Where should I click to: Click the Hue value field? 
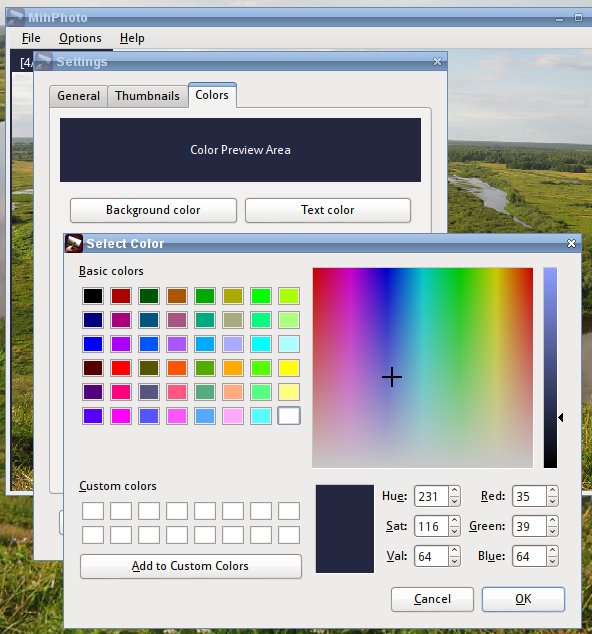pos(431,496)
